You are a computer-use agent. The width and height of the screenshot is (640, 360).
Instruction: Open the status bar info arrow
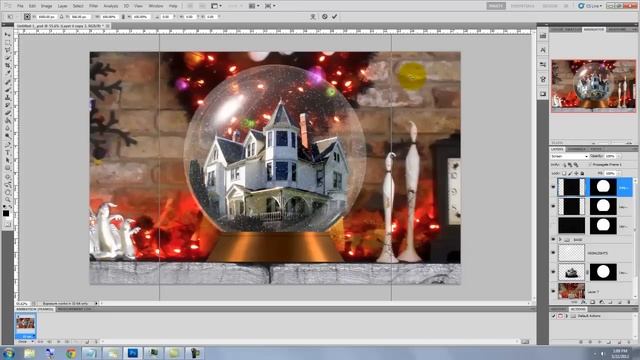96,303
